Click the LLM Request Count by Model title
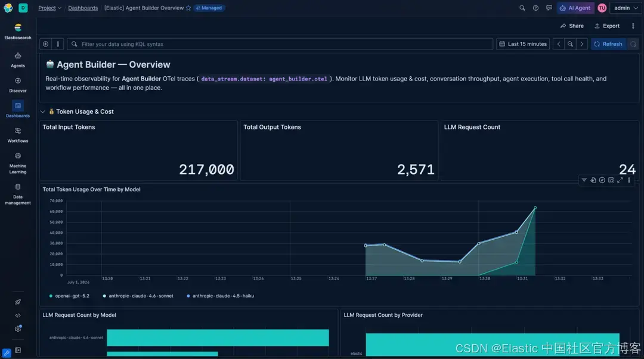The height and width of the screenshot is (359, 644). pyautogui.click(x=79, y=315)
